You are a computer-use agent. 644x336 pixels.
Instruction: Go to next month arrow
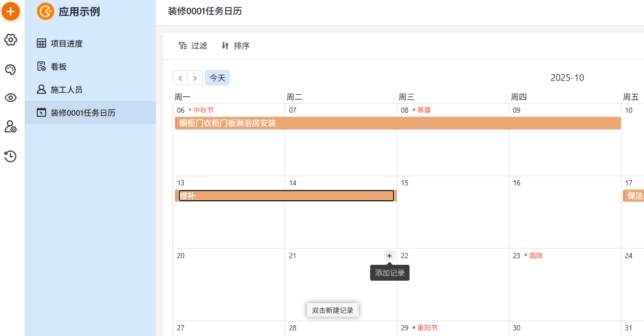[x=195, y=78]
